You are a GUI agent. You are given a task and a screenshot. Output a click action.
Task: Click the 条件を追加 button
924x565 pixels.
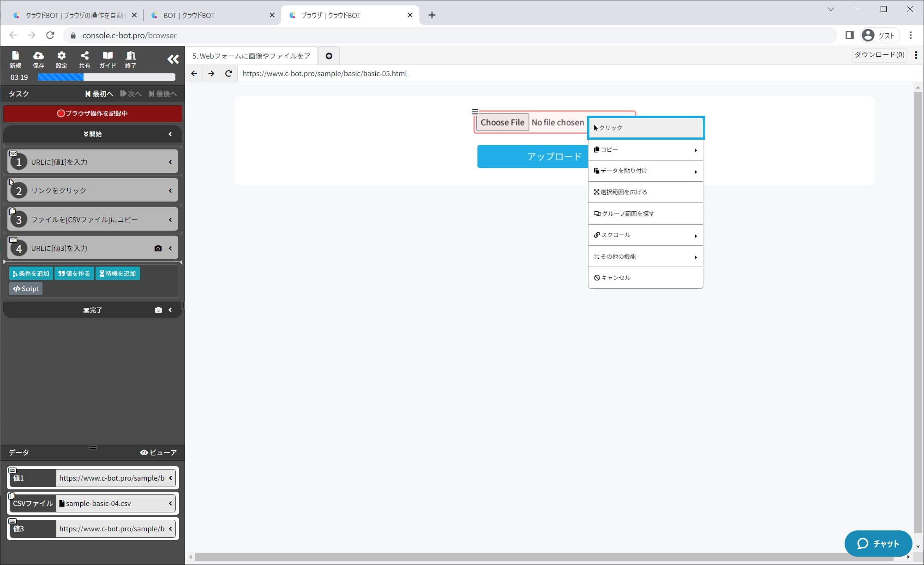coord(31,274)
